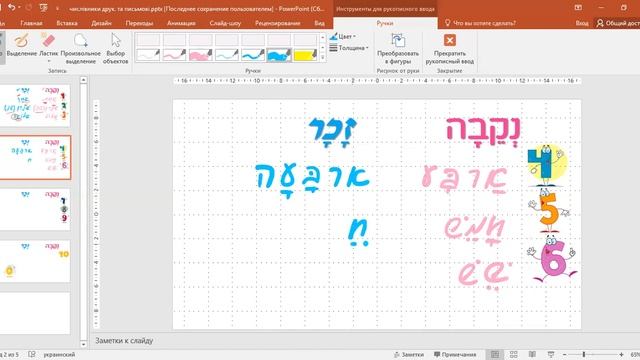Select thin pink pen preset

(174, 55)
